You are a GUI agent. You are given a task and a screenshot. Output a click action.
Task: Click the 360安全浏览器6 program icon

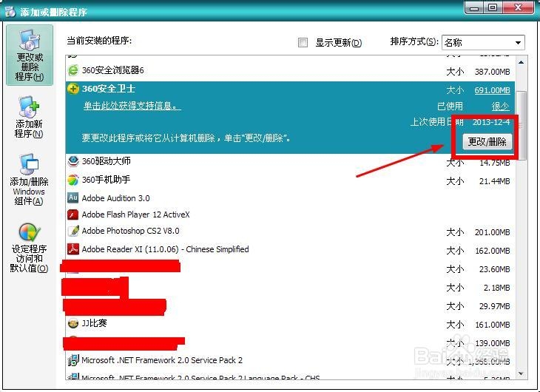coord(73,70)
